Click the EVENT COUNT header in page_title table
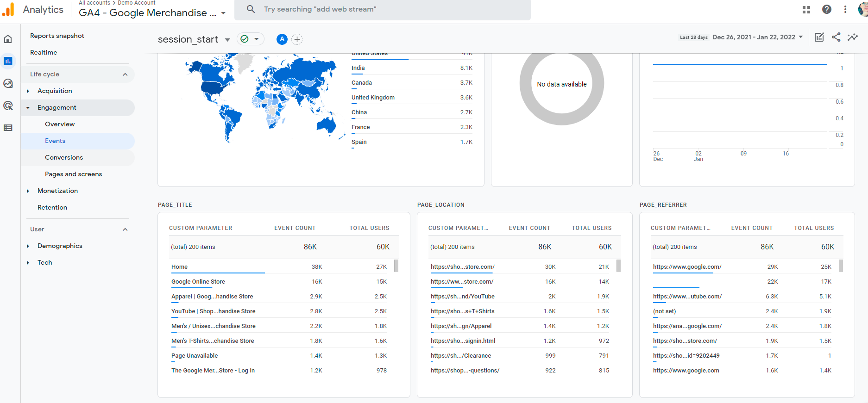Screen dimensions: 868x403 pos(295,228)
